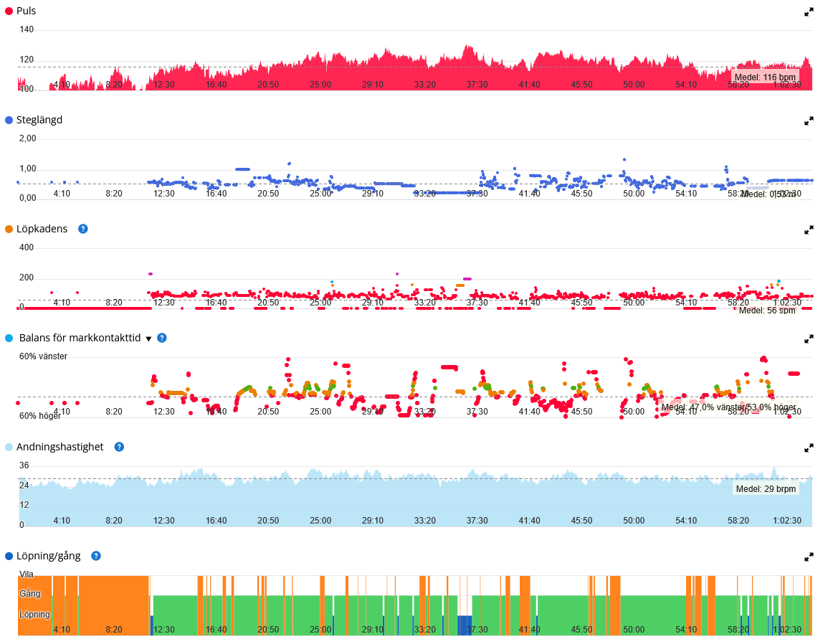This screenshot has width=823, height=644.
Task: Click the 'Gång' row label
Action: click(30, 594)
